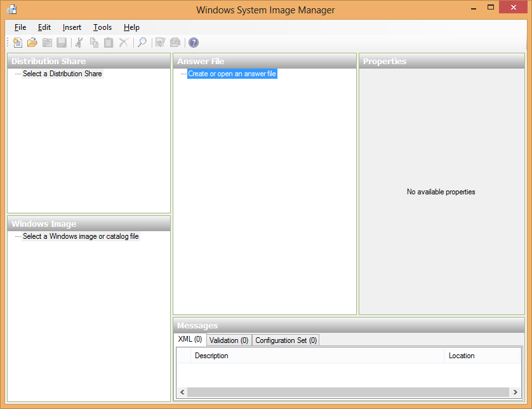The image size is (532, 409).
Task: Click the Delete X icon
Action: (124, 43)
